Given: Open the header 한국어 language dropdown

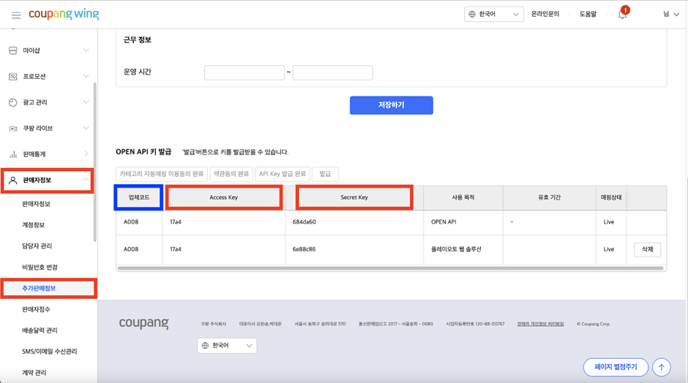Looking at the screenshot, I should (494, 14).
